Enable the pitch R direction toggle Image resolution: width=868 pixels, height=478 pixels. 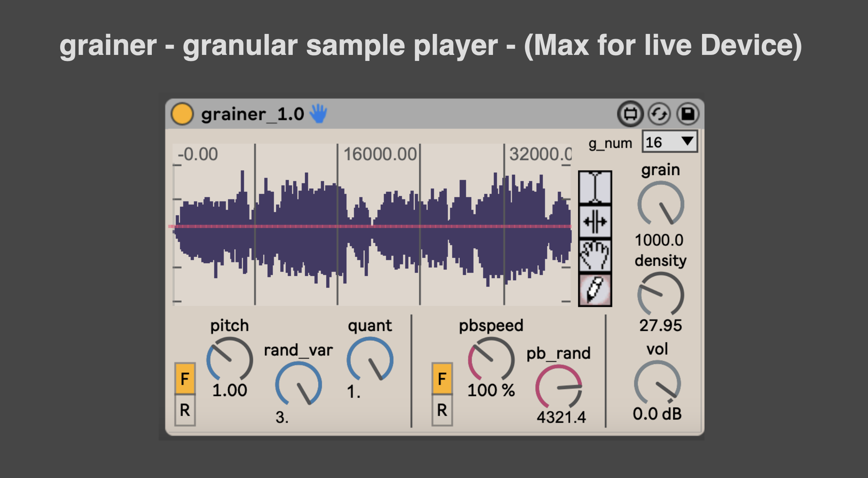click(x=185, y=410)
